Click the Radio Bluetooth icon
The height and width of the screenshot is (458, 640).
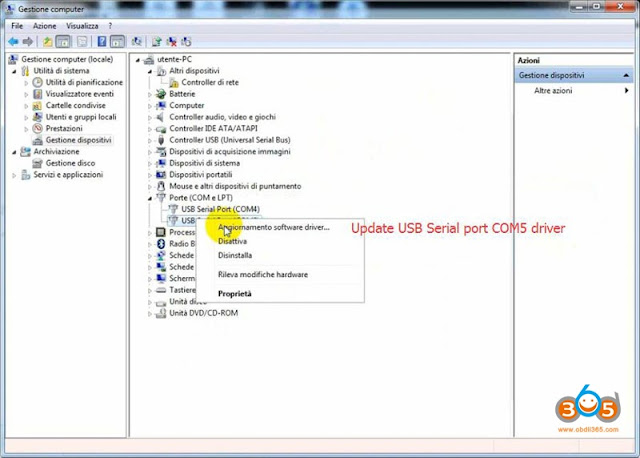pos(161,244)
